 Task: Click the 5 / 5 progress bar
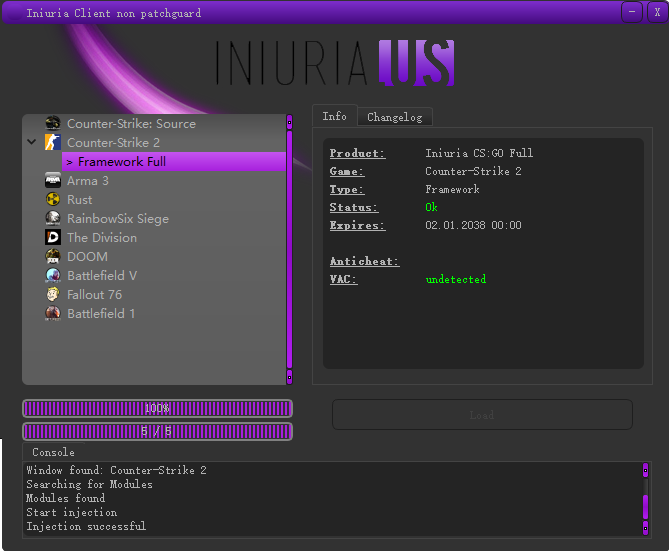[157, 431]
